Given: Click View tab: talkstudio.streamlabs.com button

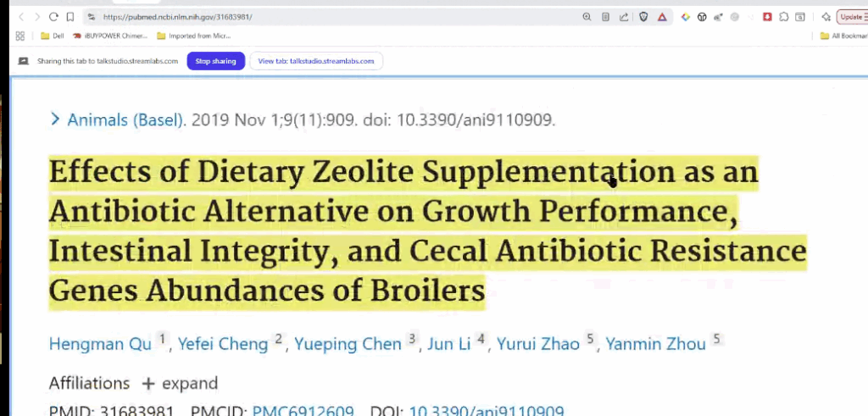Looking at the screenshot, I should pos(316,61).
